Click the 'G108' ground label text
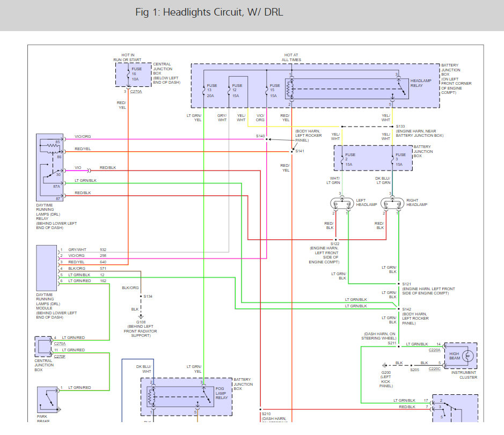Screen dimensions: 504x435 tap(141, 322)
